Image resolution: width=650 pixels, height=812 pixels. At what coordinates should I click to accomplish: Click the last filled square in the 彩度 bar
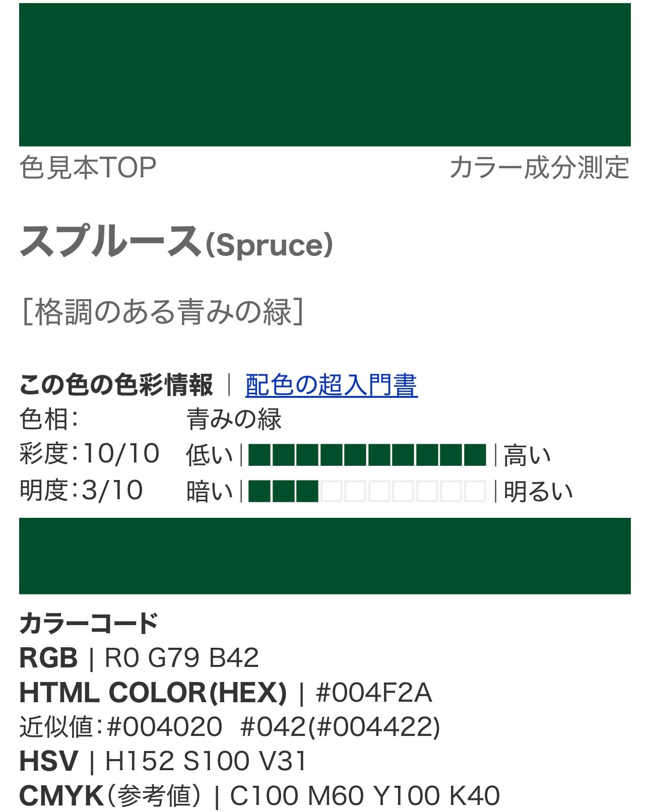[475, 455]
